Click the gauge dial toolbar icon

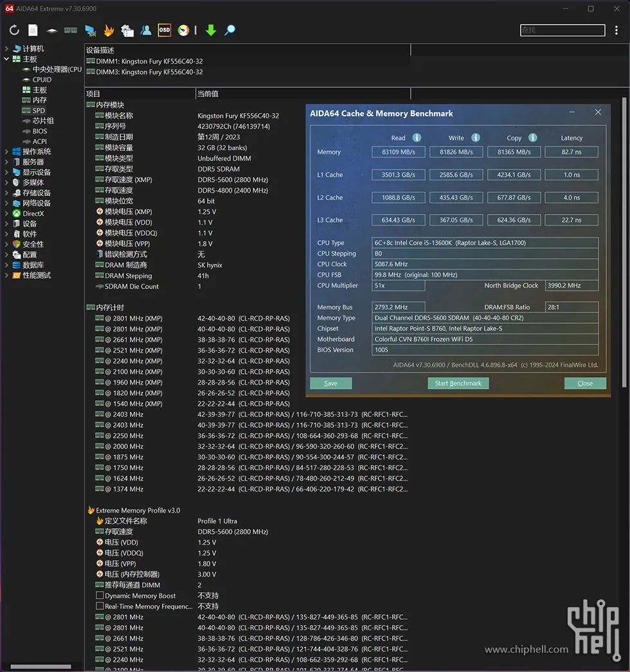[x=184, y=30]
